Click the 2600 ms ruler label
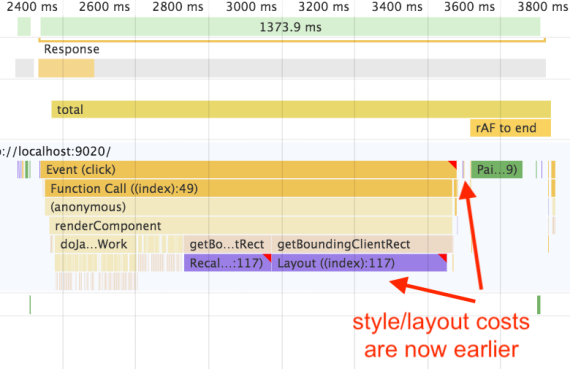The width and height of the screenshot is (570, 369). click(x=104, y=7)
